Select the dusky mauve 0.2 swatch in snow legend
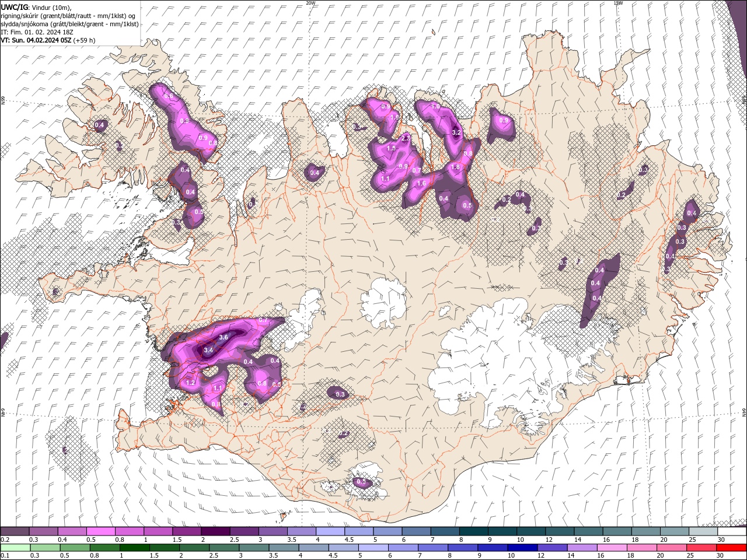 click(x=15, y=531)
